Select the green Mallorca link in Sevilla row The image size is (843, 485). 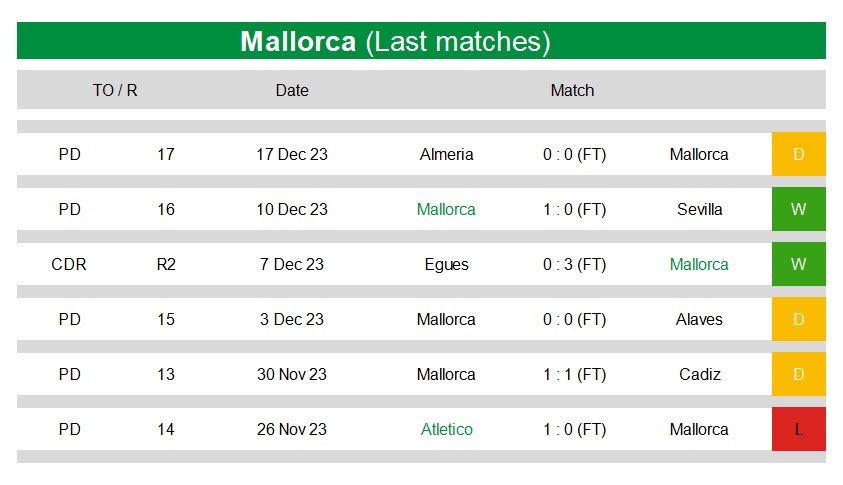(x=446, y=209)
